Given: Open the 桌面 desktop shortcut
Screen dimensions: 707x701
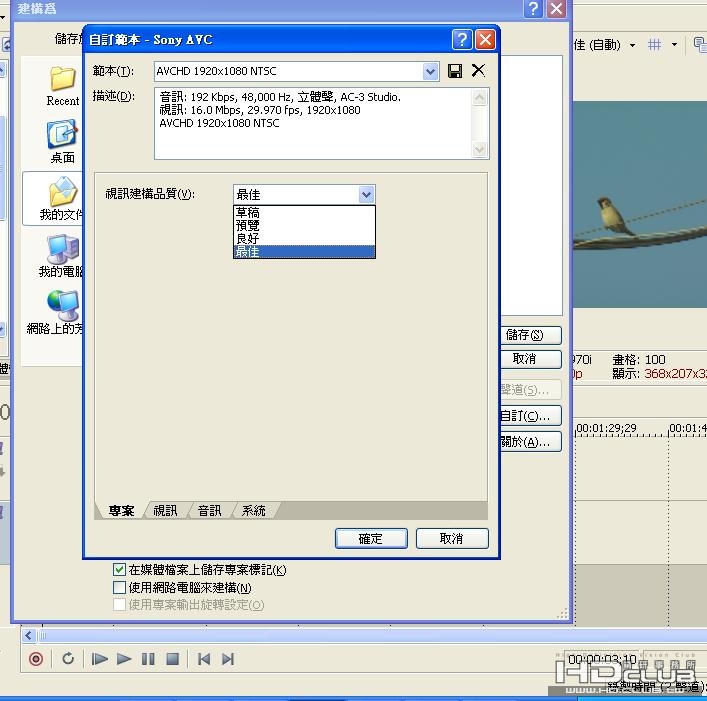Looking at the screenshot, I should click(63, 141).
